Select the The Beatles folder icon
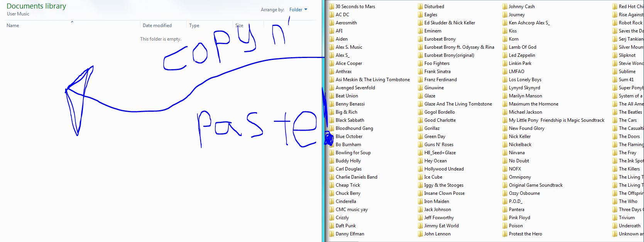The width and height of the screenshot is (644, 242). coord(615,112)
